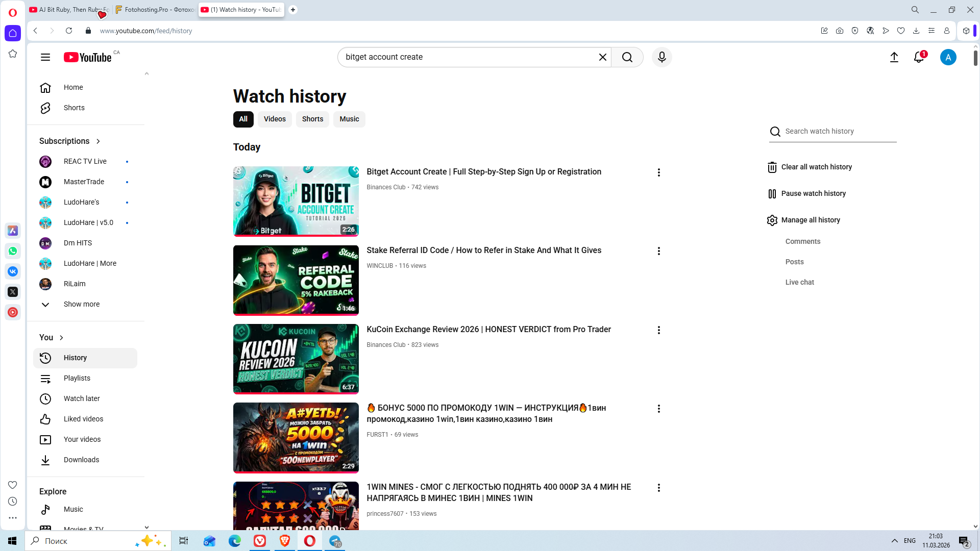Switch to the Fotohosting.Pro browser tab

pyautogui.click(x=155, y=10)
